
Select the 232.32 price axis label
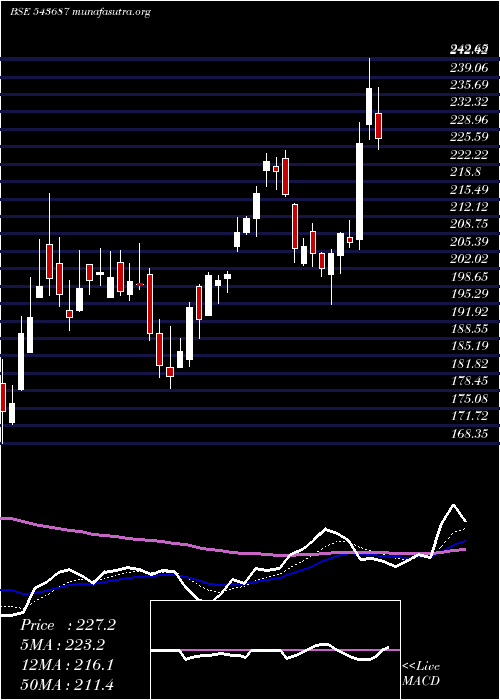470,102
